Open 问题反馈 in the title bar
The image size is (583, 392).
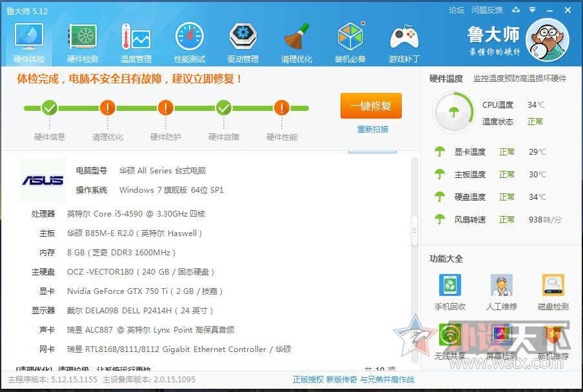tap(487, 10)
